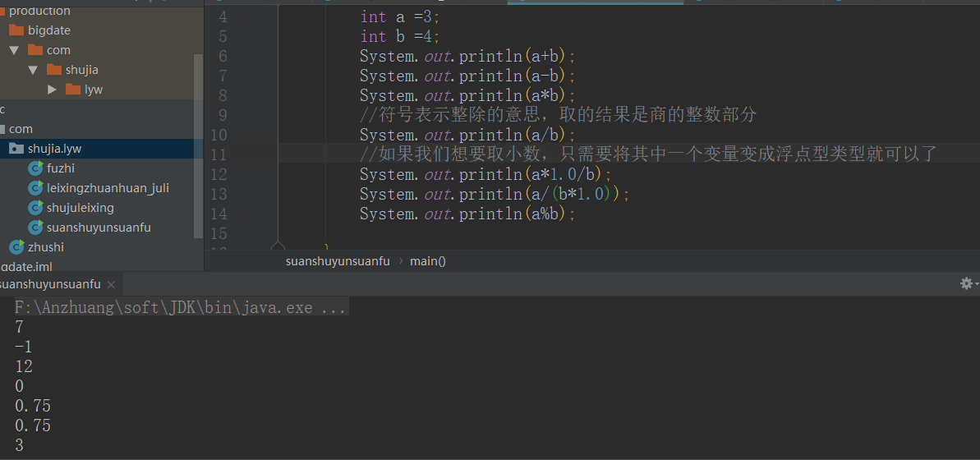Screen dimensions: 980x460
Task: Click the shujuleixing class icon
Action: click(35, 208)
